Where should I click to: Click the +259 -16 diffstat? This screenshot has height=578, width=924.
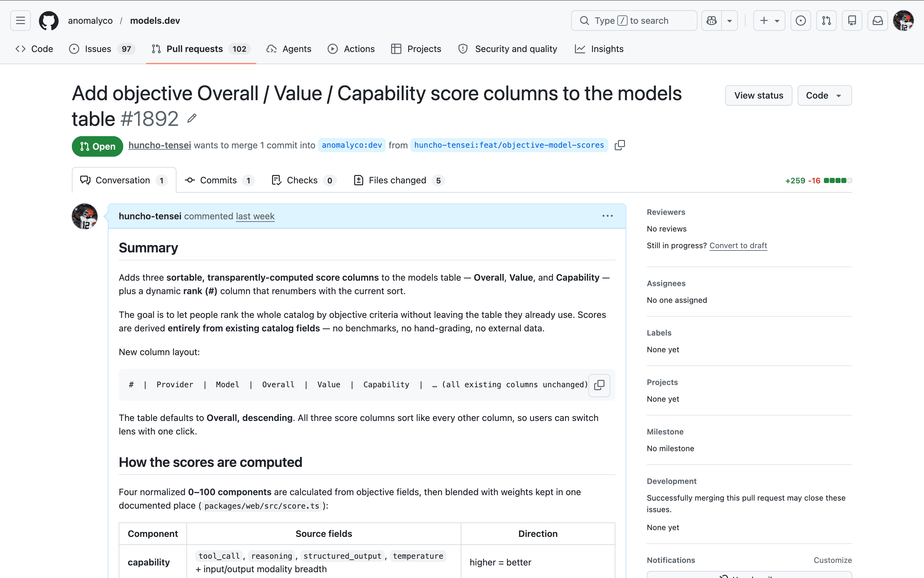point(818,180)
